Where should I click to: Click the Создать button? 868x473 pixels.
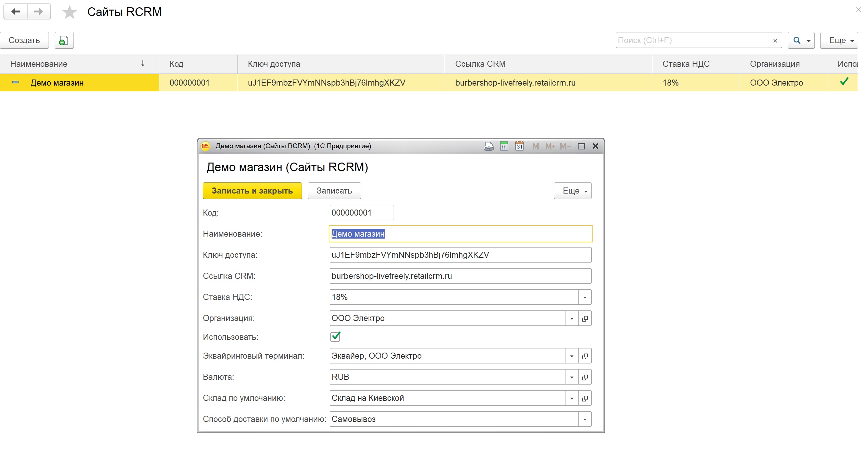(24, 40)
